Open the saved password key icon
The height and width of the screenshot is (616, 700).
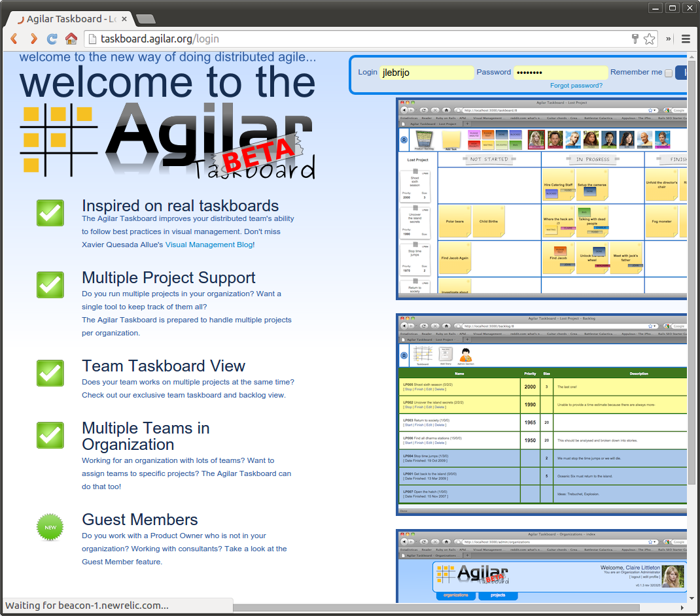point(635,39)
